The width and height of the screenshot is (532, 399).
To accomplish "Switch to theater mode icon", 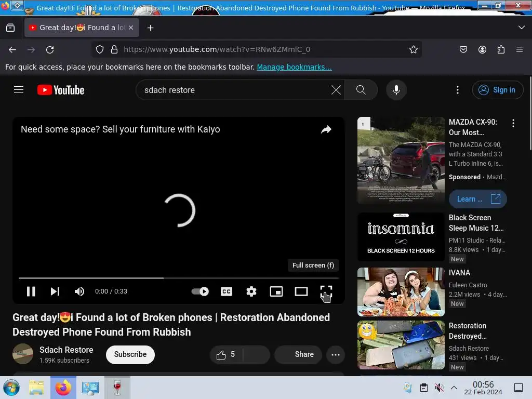I will pyautogui.click(x=301, y=291).
